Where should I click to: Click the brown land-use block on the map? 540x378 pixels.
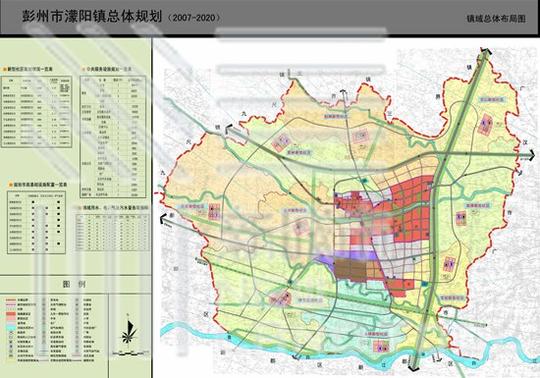click(351, 269)
